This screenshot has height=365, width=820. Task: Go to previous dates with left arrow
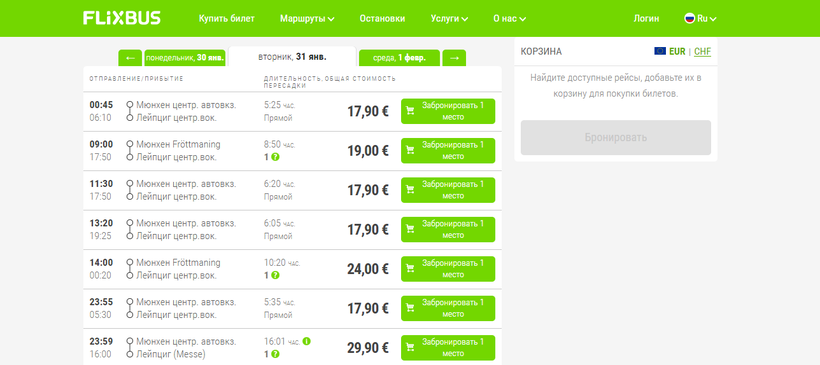click(x=130, y=58)
